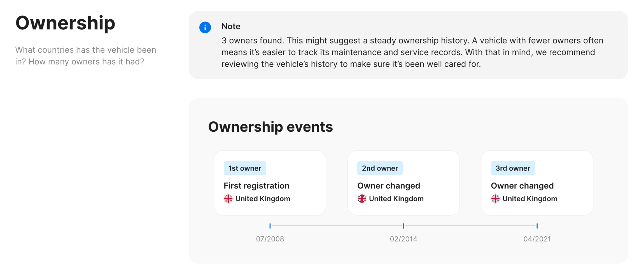644x274 pixels.
Task: Select the 3rd owner badge
Action: point(513,168)
